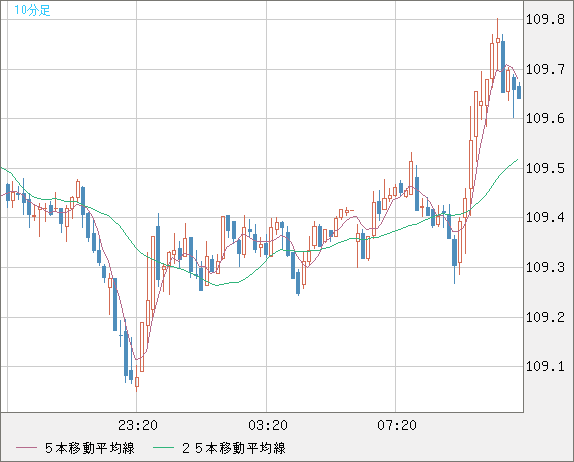This screenshot has height=462, width=574.
Task: Click the 03:20 time axis label
Action: point(268,425)
